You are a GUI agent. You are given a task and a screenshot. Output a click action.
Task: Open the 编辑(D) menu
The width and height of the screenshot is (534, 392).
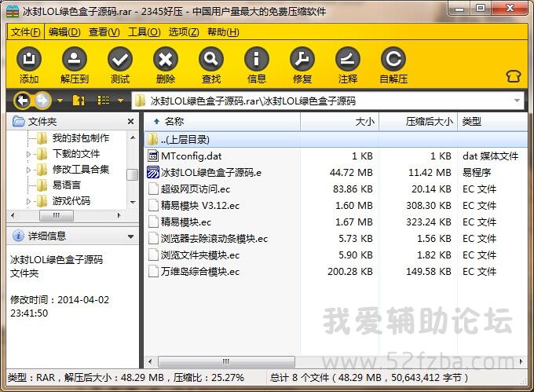pyautogui.click(x=64, y=32)
